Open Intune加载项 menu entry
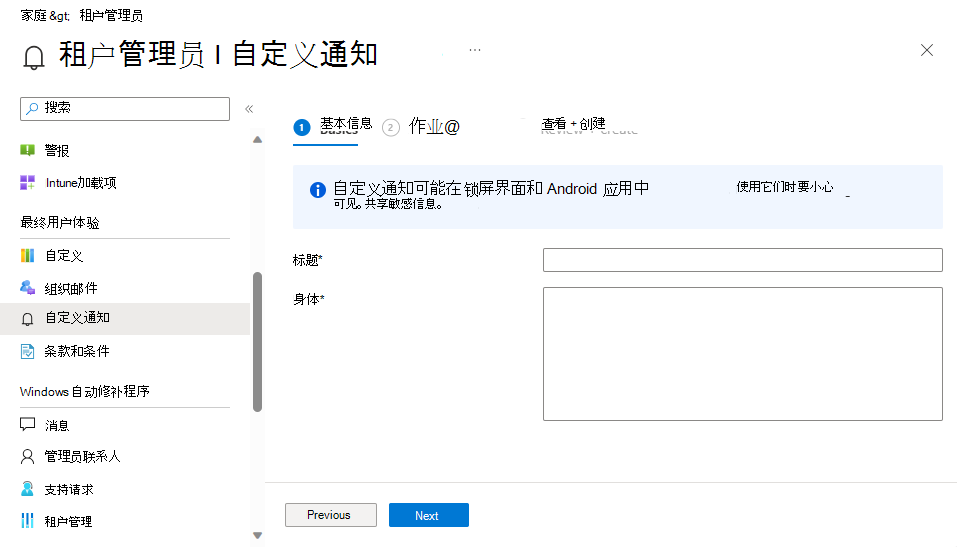 pyautogui.click(x=81, y=183)
